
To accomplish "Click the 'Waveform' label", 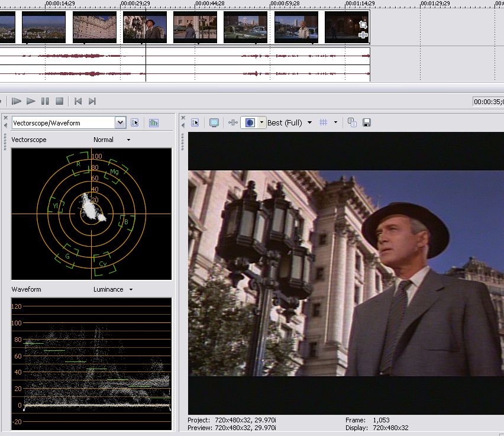I will coord(27,289).
